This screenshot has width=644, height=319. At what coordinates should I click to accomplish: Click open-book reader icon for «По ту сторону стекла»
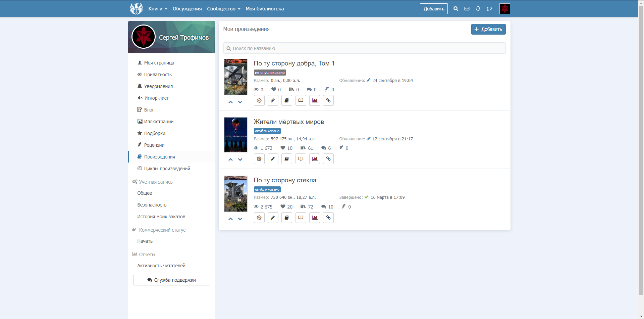[x=301, y=218]
